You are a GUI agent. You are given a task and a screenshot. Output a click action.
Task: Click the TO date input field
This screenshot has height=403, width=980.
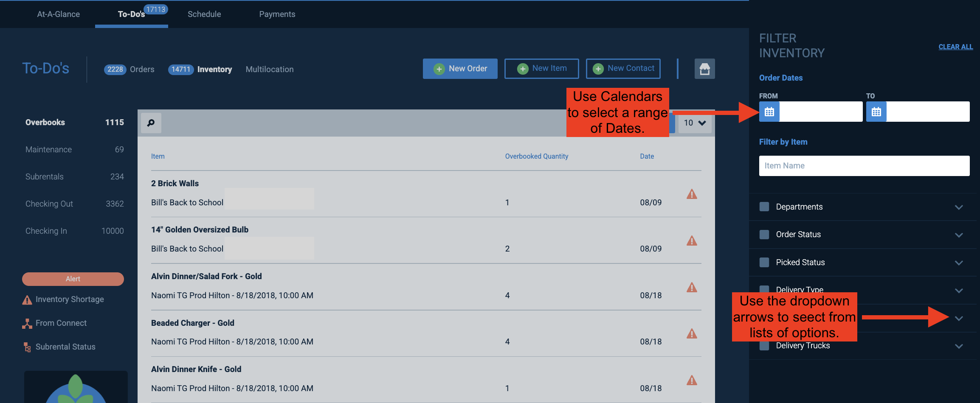coord(928,112)
